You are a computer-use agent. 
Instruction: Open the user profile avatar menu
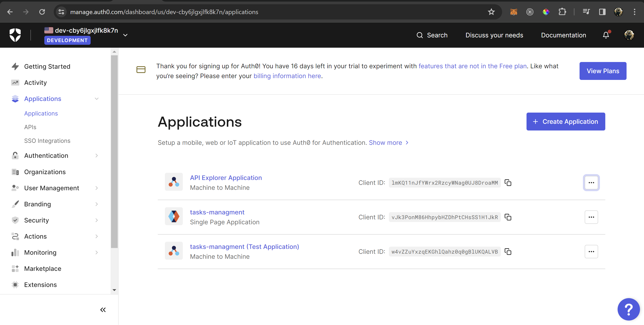click(x=629, y=35)
